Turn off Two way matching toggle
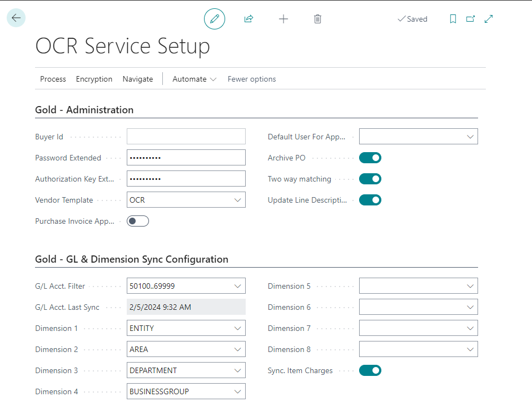This screenshot has width=532, height=417. tap(370, 179)
